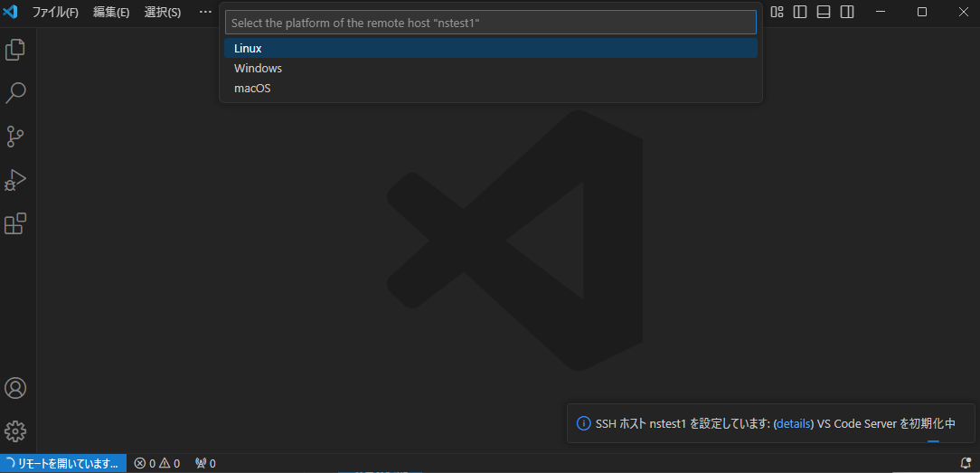This screenshot has height=473, width=980.
Task: Toggle the bottom Panel layout icon
Action: [x=823, y=12]
